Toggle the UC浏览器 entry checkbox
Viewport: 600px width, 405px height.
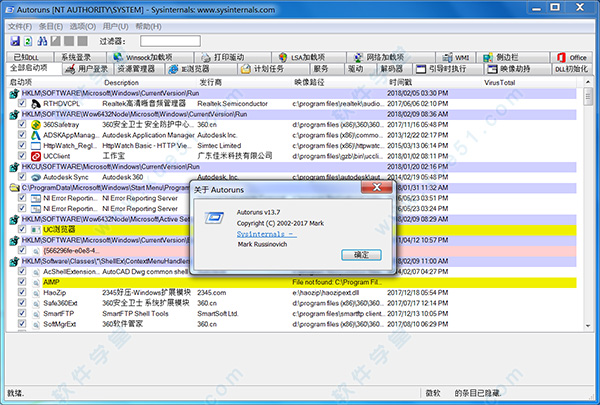[22, 229]
